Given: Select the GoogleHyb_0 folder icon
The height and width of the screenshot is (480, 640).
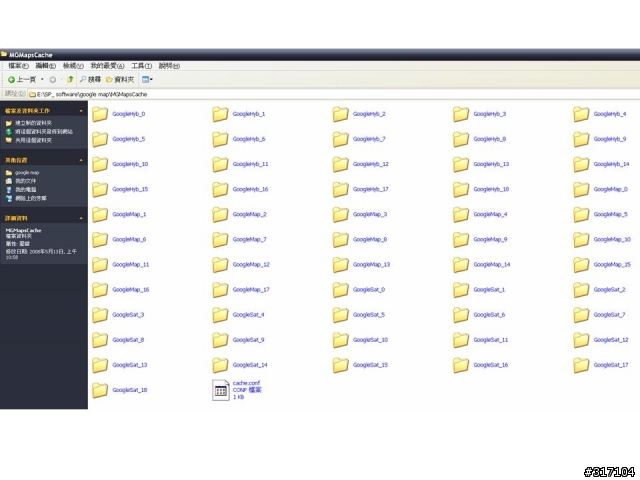Looking at the screenshot, I should pyautogui.click(x=100, y=114).
